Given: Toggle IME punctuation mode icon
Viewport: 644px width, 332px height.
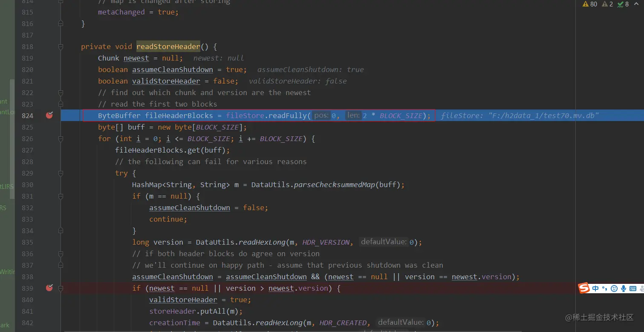Looking at the screenshot, I should tap(604, 289).
